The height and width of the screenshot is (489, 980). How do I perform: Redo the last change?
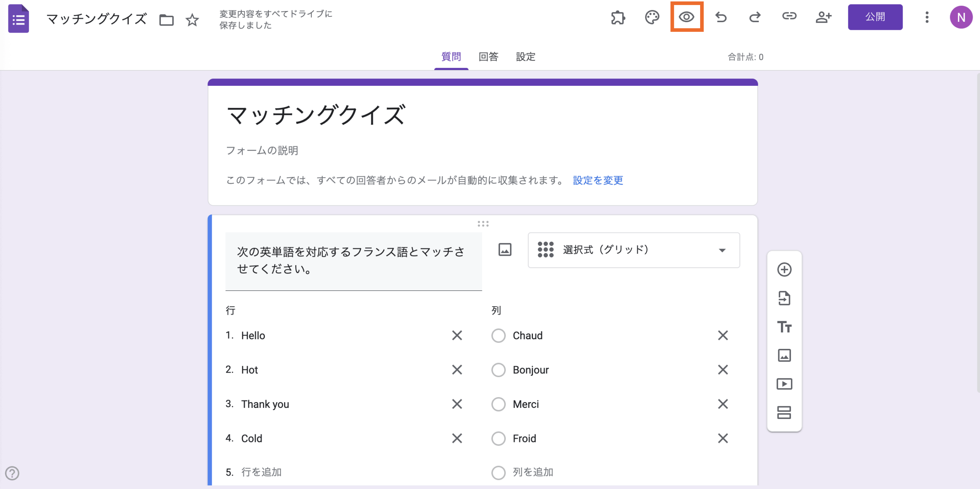(755, 17)
